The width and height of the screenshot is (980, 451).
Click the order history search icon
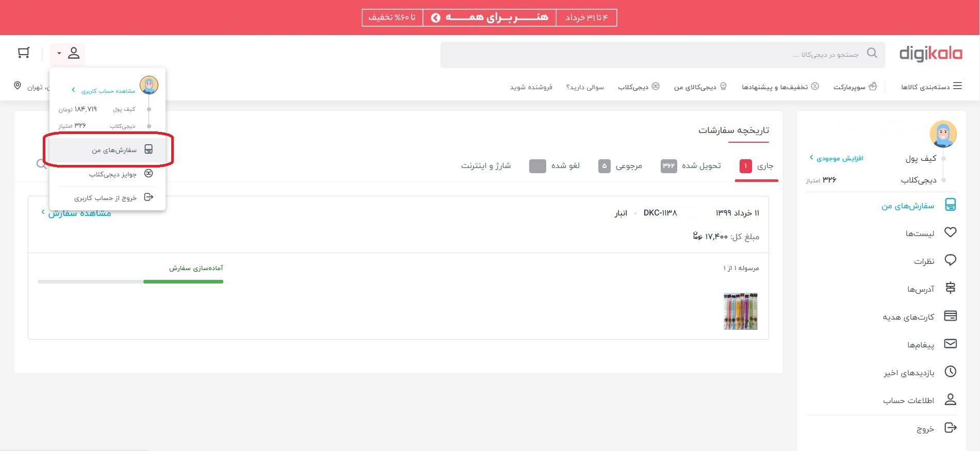pos(41,164)
